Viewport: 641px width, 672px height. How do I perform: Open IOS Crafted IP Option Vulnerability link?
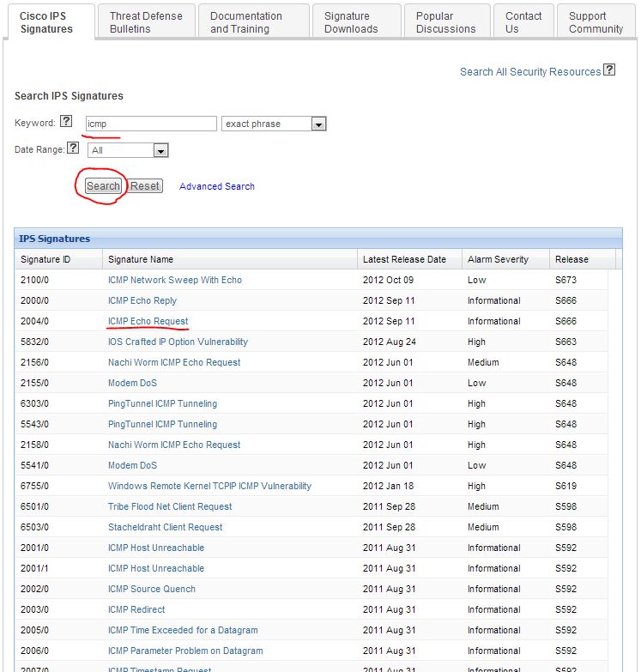(178, 342)
